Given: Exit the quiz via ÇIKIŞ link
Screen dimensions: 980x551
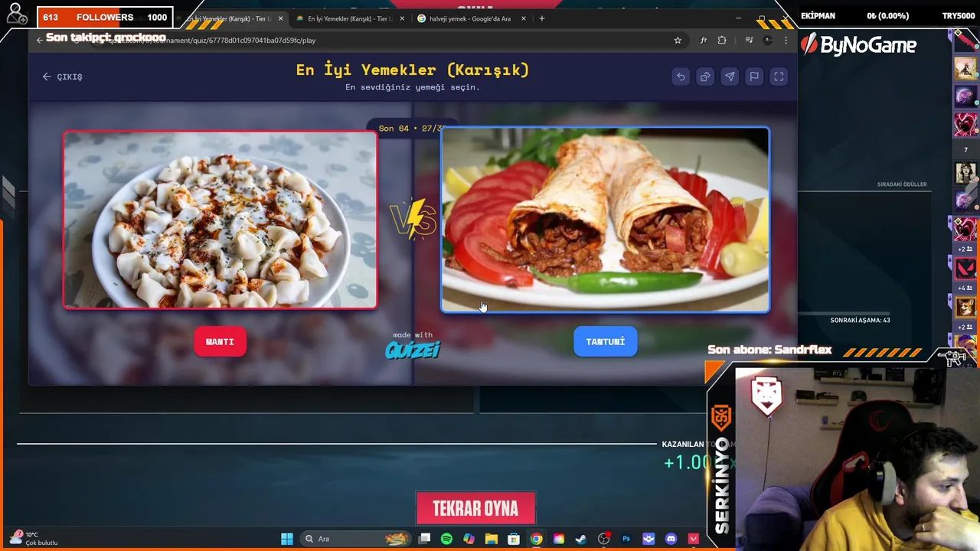Looking at the screenshot, I should pyautogui.click(x=63, y=77).
